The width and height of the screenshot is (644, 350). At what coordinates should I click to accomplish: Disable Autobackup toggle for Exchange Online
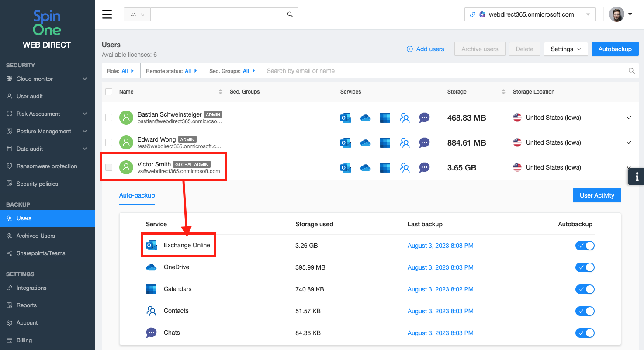585,246
